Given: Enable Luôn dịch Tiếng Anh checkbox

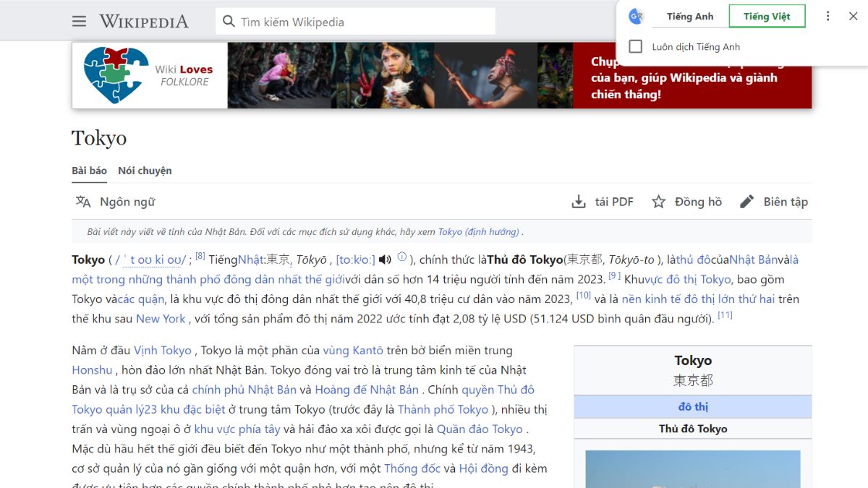Looking at the screenshot, I should coord(636,46).
